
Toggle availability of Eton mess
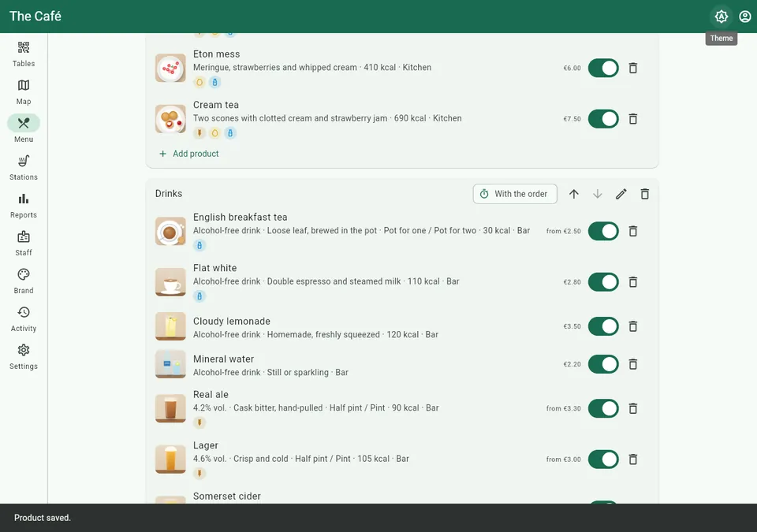click(603, 68)
